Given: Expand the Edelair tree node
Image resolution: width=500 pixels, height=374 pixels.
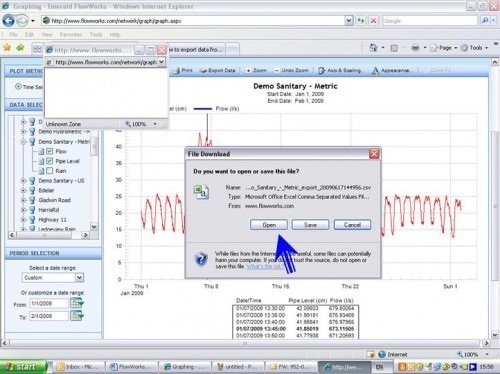Looking at the screenshot, I should pos(23,190).
